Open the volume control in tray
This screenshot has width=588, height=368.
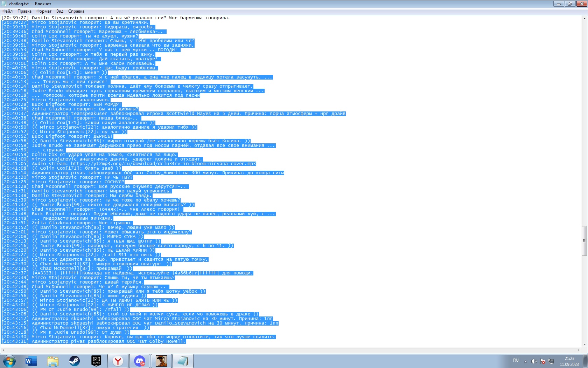click(x=534, y=361)
